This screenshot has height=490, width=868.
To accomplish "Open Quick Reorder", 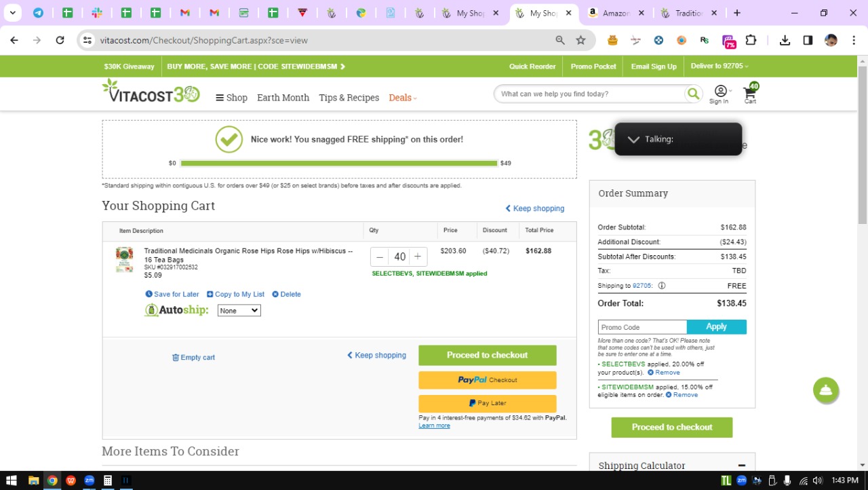I will [532, 67].
